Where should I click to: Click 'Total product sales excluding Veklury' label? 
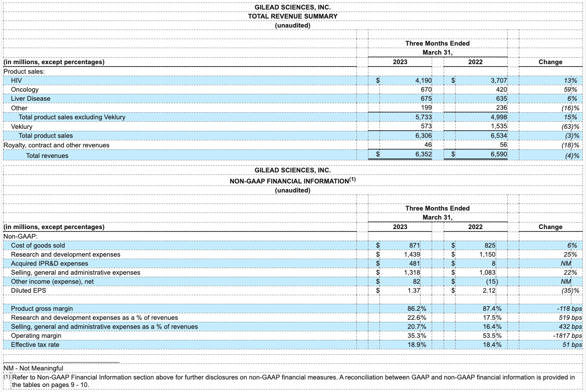click(72, 117)
